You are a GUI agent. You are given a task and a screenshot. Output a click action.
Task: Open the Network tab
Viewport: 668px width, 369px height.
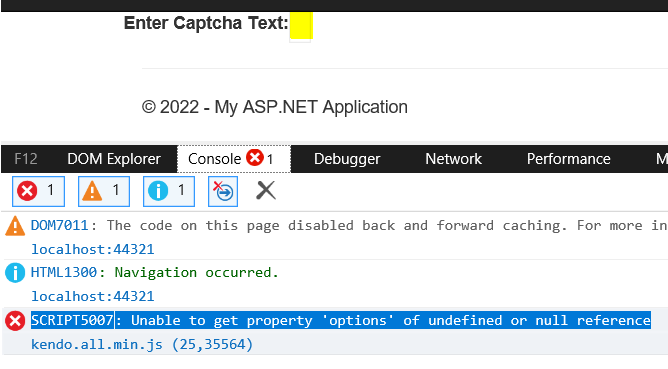pos(453,159)
